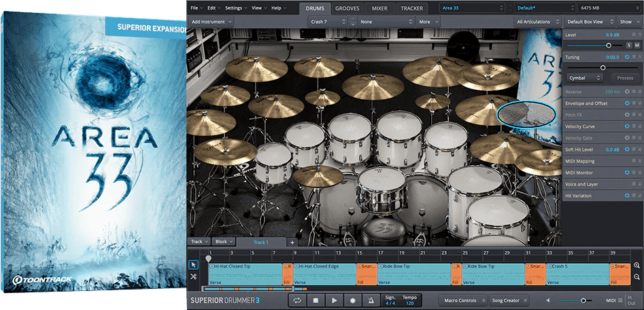The image size is (644, 310).
Task: Open the File menu
Action: coord(197,7)
